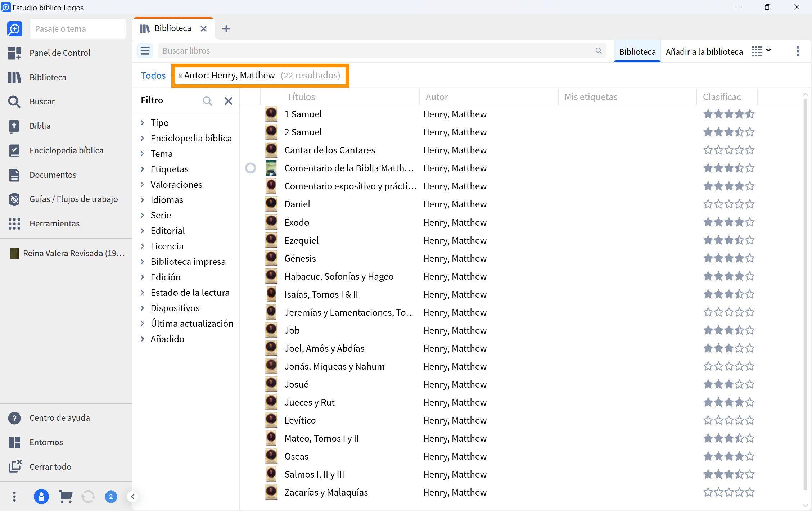Toggle the filter sidebar hamburger icon
The image size is (812, 511).
pos(145,51)
